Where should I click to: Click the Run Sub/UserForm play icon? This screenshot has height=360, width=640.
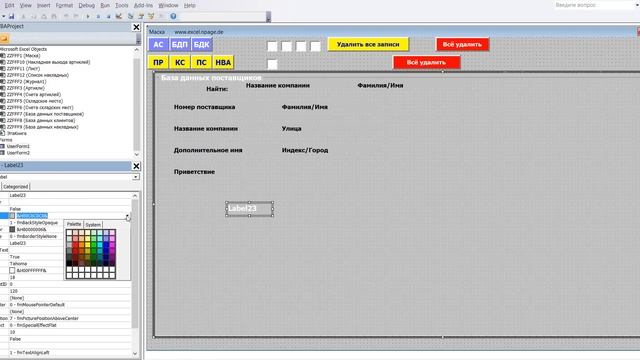click(x=88, y=16)
